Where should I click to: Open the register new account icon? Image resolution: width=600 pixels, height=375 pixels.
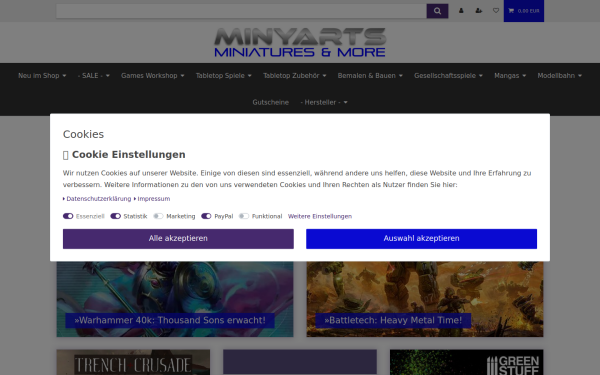[x=478, y=11]
